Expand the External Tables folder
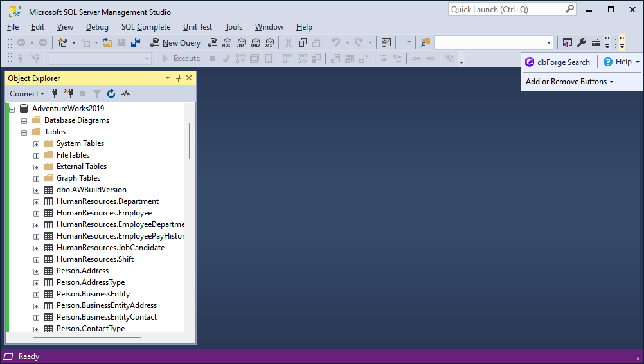The width and height of the screenshot is (644, 364). (36, 167)
